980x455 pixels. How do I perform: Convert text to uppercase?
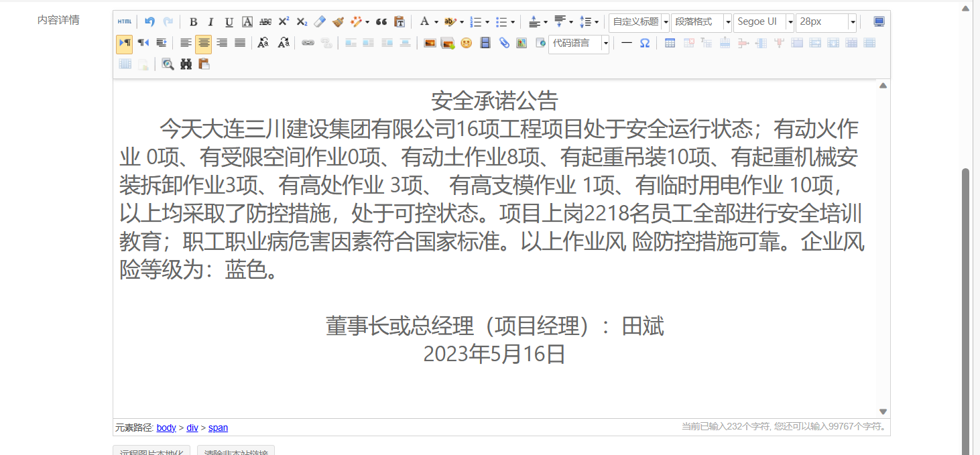pyautogui.click(x=263, y=43)
